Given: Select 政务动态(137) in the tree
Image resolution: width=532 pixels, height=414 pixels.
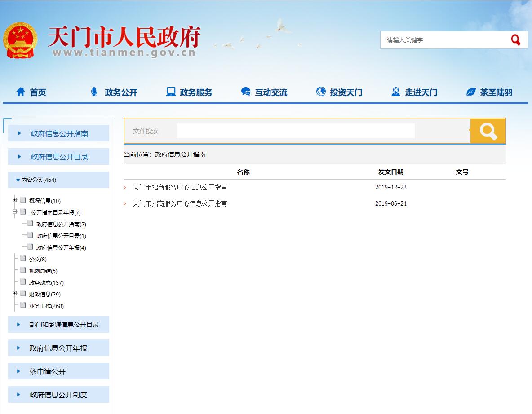Looking at the screenshot, I should point(46,282).
